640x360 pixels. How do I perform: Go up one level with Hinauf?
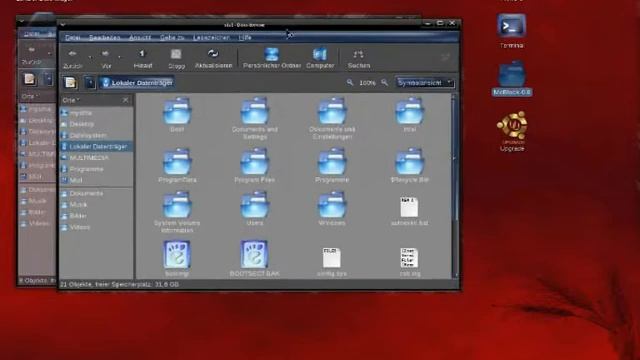coord(142,58)
